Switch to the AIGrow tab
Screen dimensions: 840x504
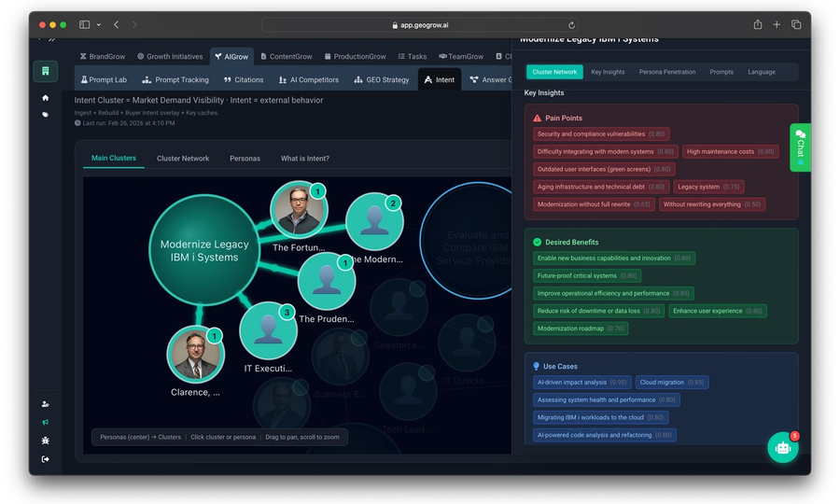click(x=231, y=56)
